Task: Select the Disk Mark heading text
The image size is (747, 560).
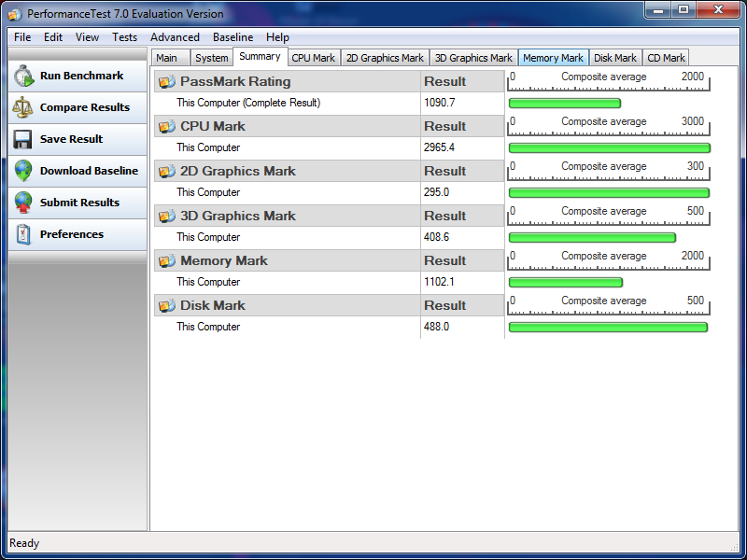Action: pos(213,305)
